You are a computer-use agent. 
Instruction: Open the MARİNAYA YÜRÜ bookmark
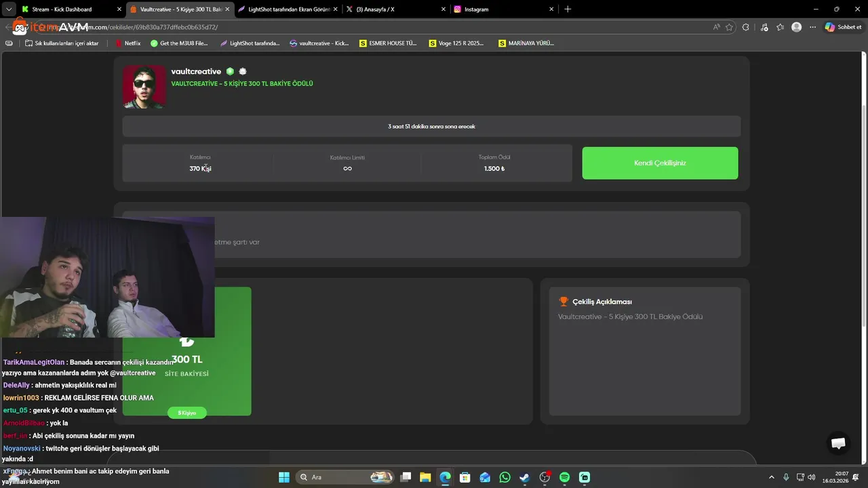click(x=526, y=43)
